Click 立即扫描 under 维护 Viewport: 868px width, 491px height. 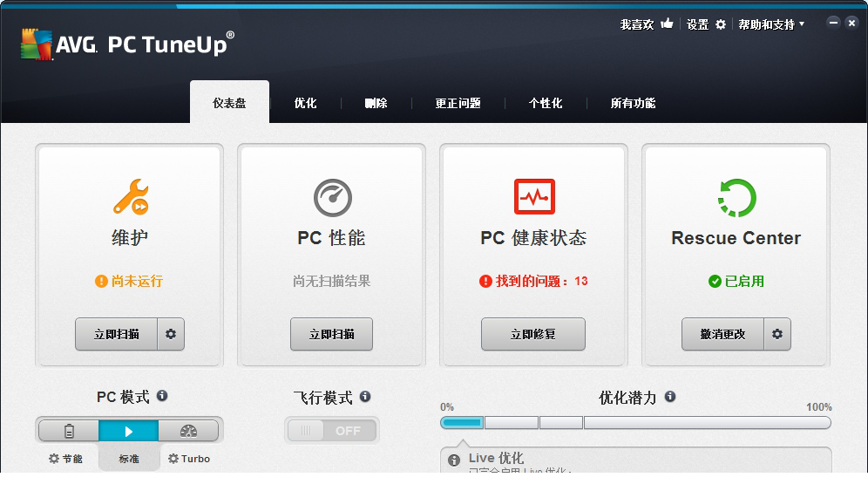(116, 334)
